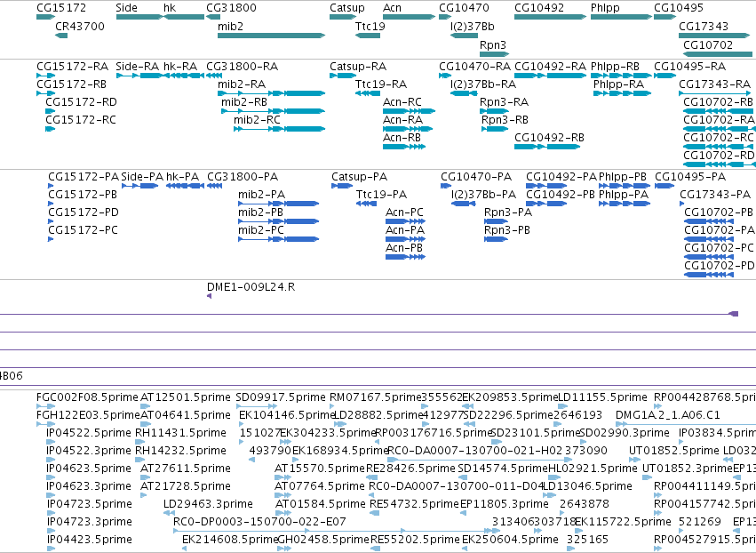The height and width of the screenshot is (553, 756).
Task: Select the CG10702-RB transcript
Action: click(719, 111)
